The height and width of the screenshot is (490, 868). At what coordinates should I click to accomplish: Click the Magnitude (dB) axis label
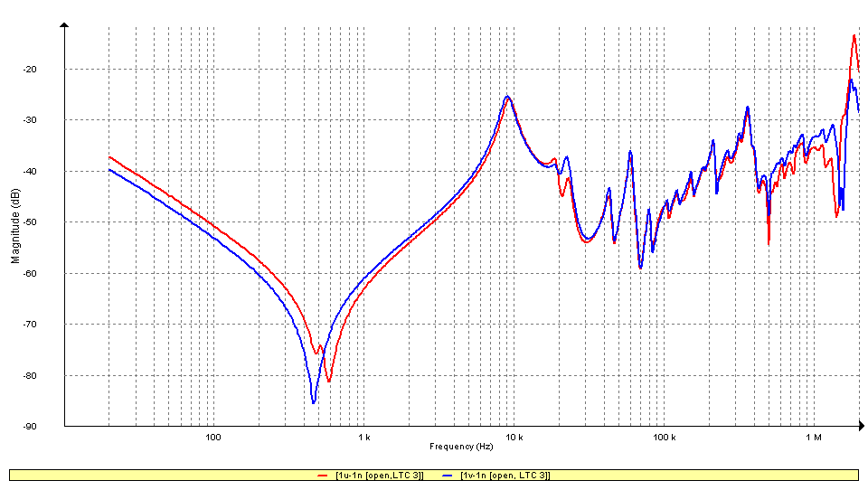pos(15,226)
